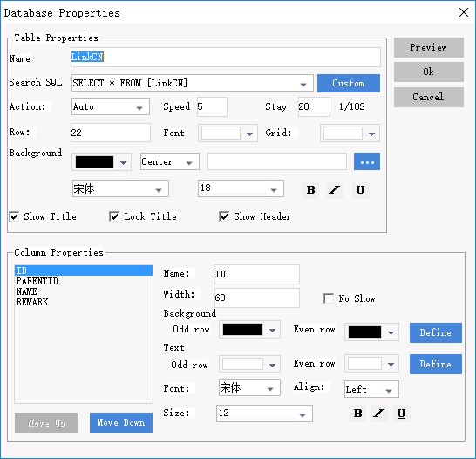Viewport: 476px width, 459px height.
Task: Click the Width field showing 60
Action: point(257,298)
